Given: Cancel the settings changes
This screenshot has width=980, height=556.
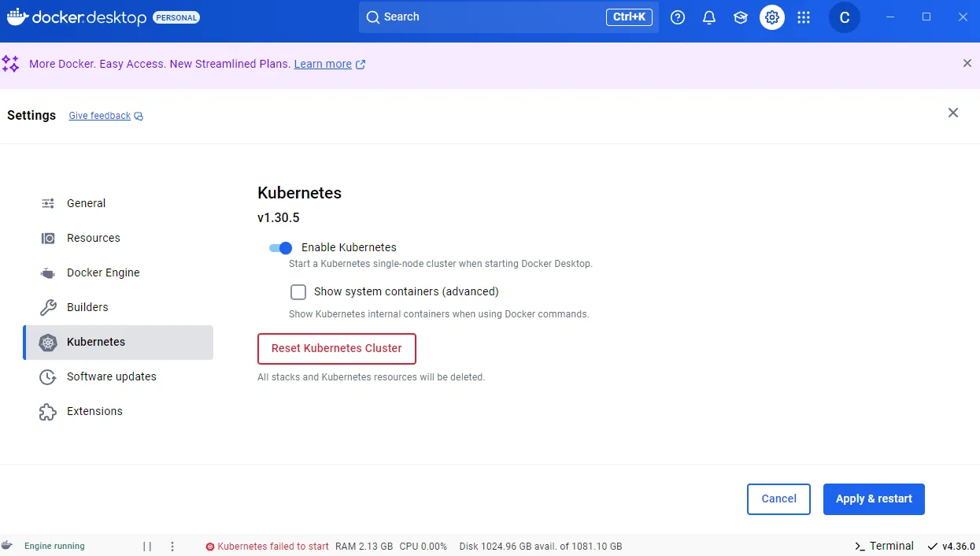Looking at the screenshot, I should coord(778,499).
